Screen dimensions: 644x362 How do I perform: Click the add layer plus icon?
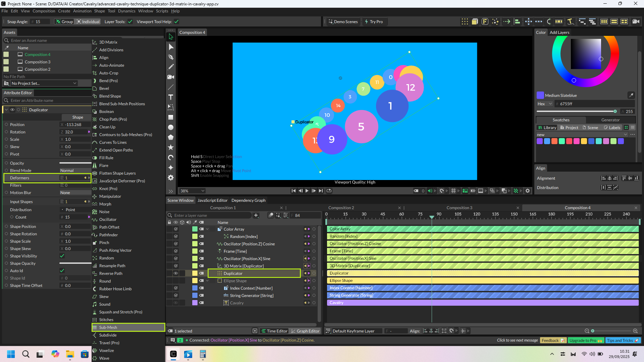(x=256, y=215)
